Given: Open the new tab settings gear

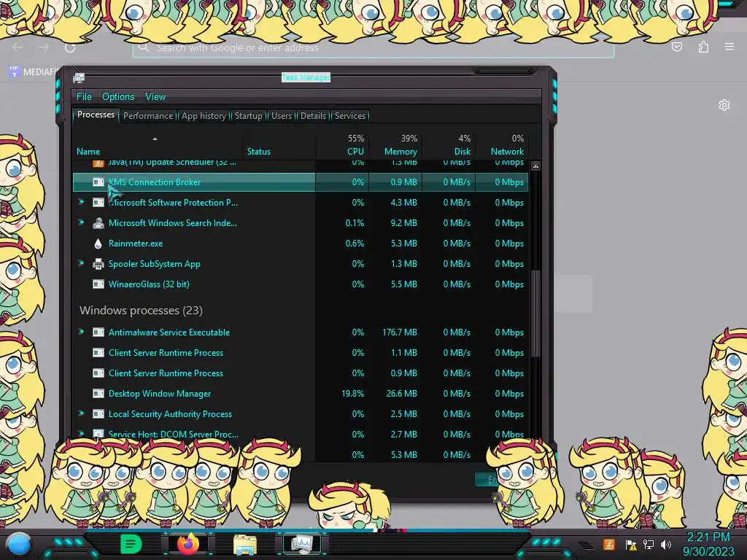Looking at the screenshot, I should [x=724, y=105].
